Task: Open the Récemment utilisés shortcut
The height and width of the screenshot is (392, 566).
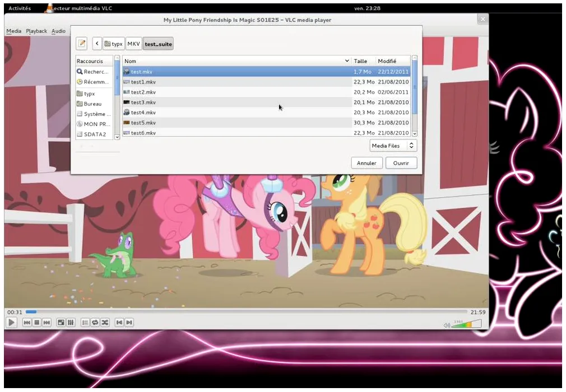Action: point(93,82)
